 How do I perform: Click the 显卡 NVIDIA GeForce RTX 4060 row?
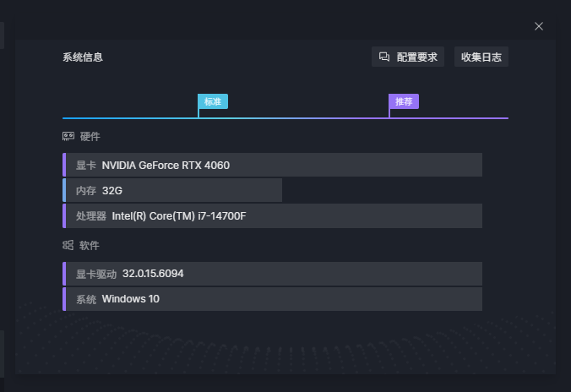coord(272,165)
